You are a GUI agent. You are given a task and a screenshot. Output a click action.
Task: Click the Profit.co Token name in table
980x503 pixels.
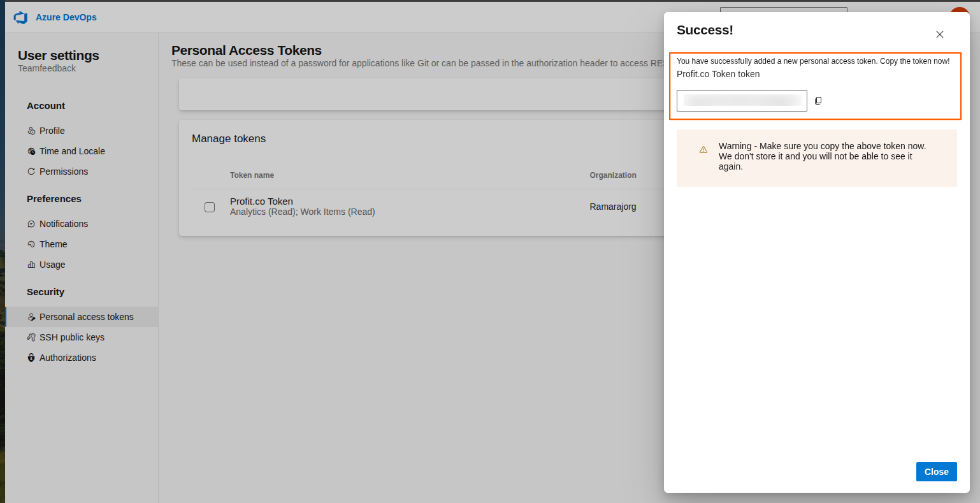[261, 201]
